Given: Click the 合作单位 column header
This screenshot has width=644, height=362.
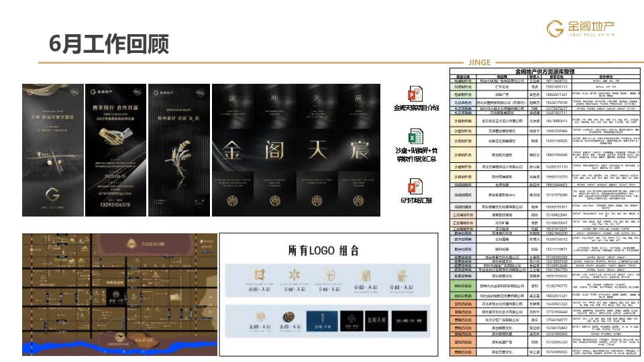Looking at the screenshot, I should pyautogui.click(x=606, y=76).
